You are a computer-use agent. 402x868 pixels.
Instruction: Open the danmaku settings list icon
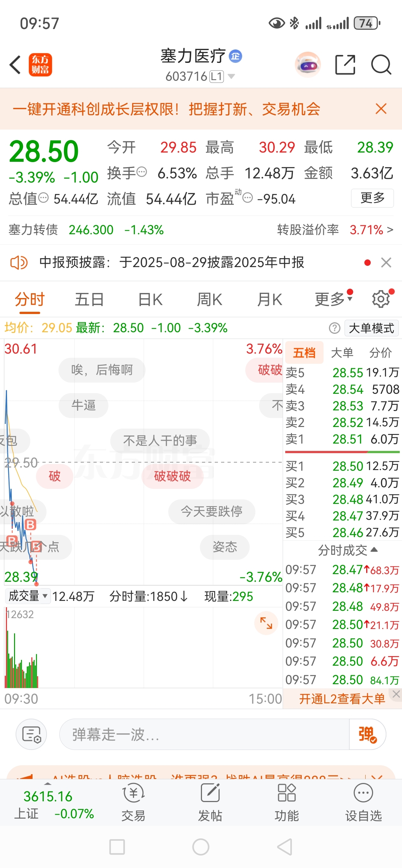31,734
